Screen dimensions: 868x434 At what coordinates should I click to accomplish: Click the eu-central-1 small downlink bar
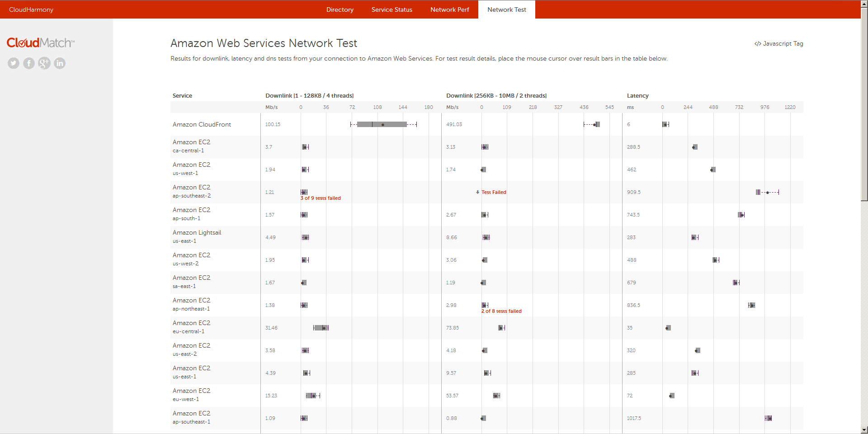coord(321,328)
